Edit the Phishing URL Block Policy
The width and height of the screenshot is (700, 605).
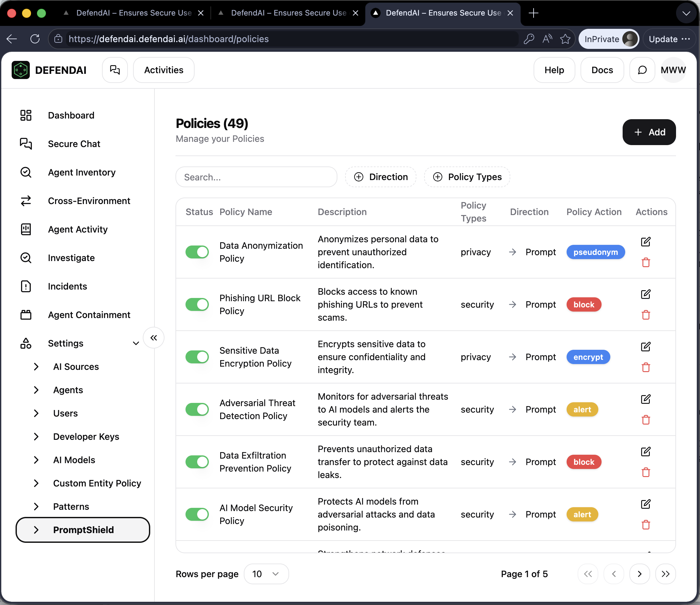click(x=646, y=294)
